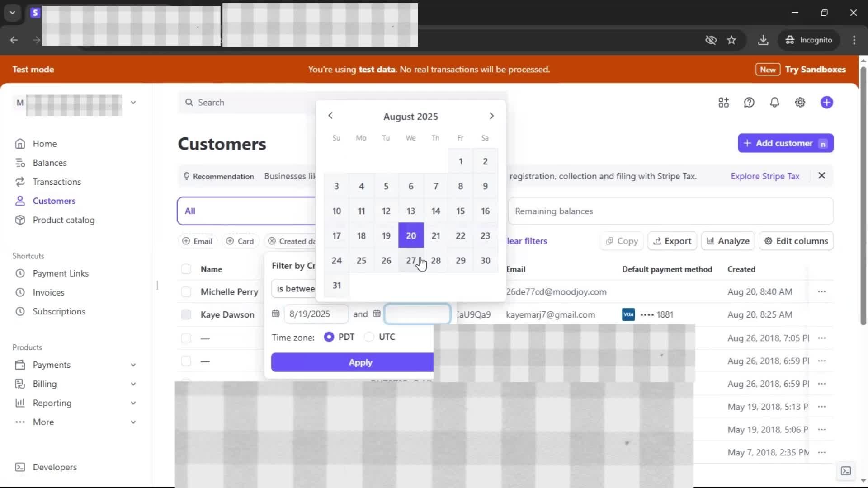Open Transactions in the sidebar

57,182
